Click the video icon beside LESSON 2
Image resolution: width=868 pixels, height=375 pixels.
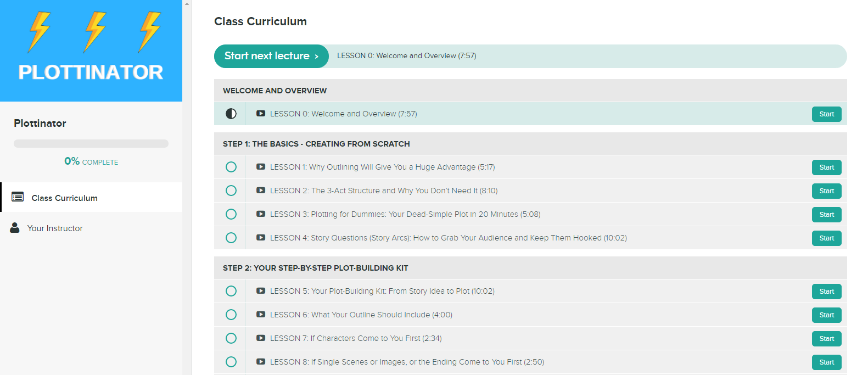261,191
